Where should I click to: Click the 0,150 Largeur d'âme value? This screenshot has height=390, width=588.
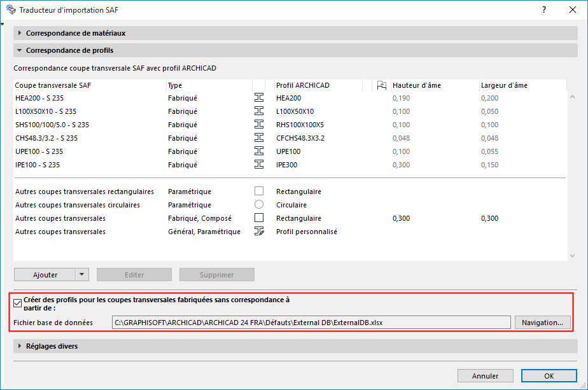pos(490,165)
